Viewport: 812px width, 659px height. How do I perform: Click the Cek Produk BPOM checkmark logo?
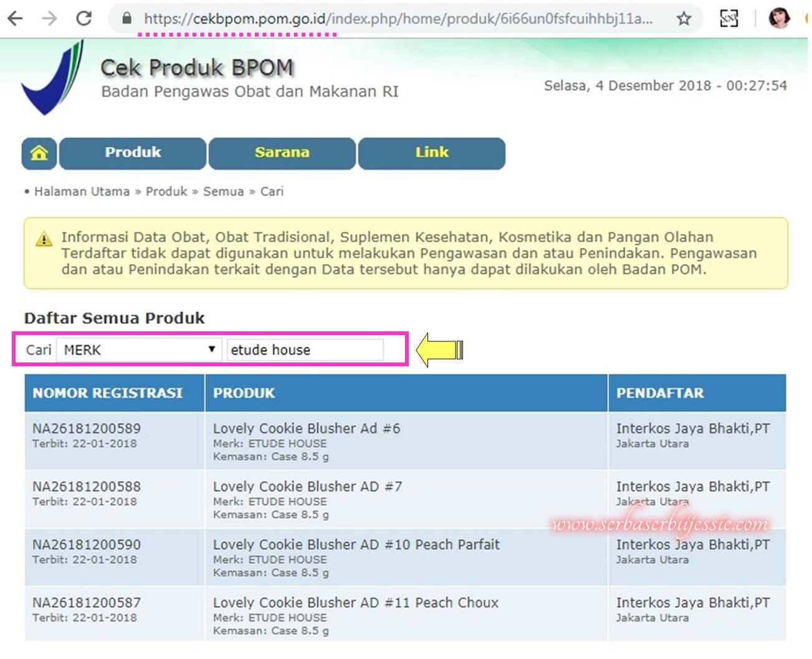point(53,78)
